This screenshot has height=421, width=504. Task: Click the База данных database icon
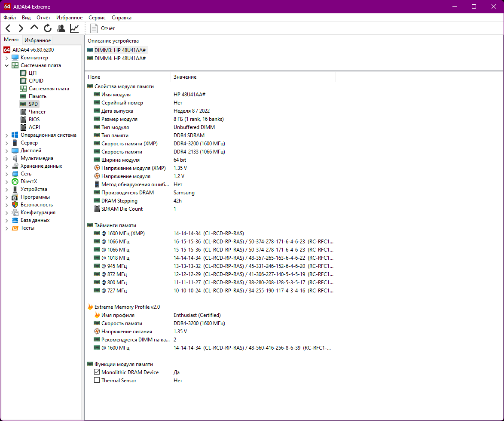coord(15,220)
